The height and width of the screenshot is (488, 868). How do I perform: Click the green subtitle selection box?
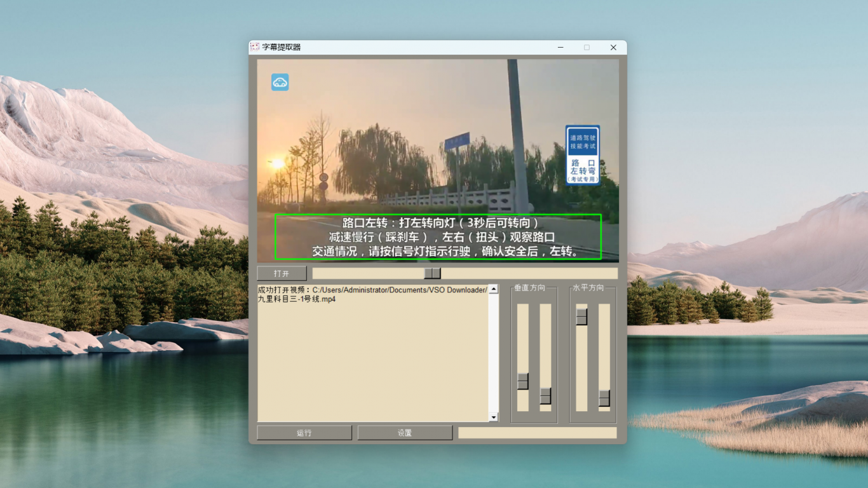click(x=438, y=237)
